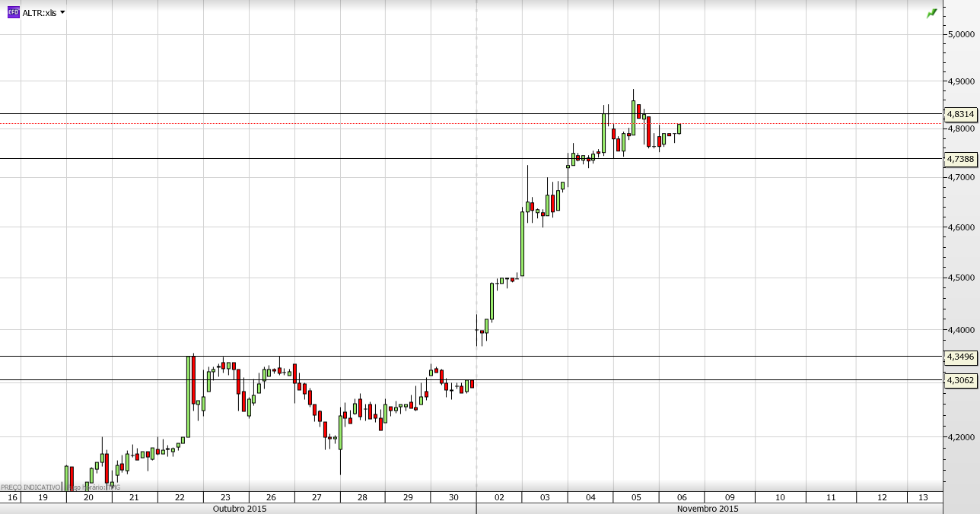Click the 4,4000 price axis value
The height and width of the screenshot is (514, 980).
coord(961,330)
